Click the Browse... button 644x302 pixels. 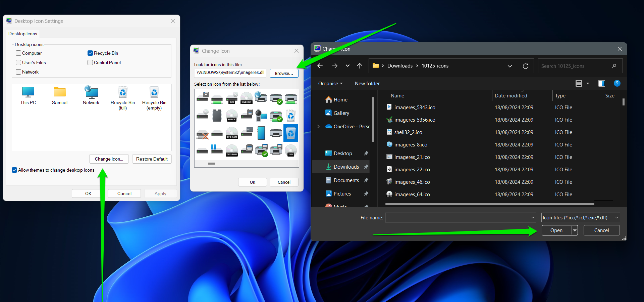284,73
